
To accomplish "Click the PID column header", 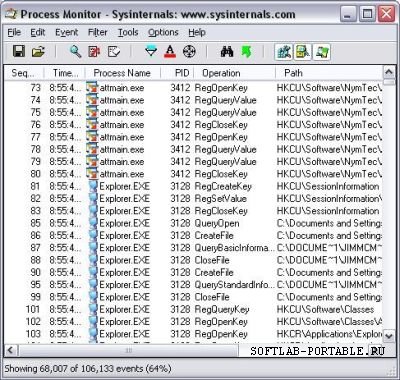I will point(177,73).
